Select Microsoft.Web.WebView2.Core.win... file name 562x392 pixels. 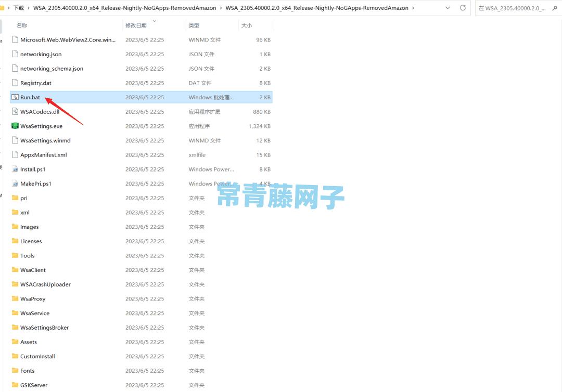(x=68, y=40)
